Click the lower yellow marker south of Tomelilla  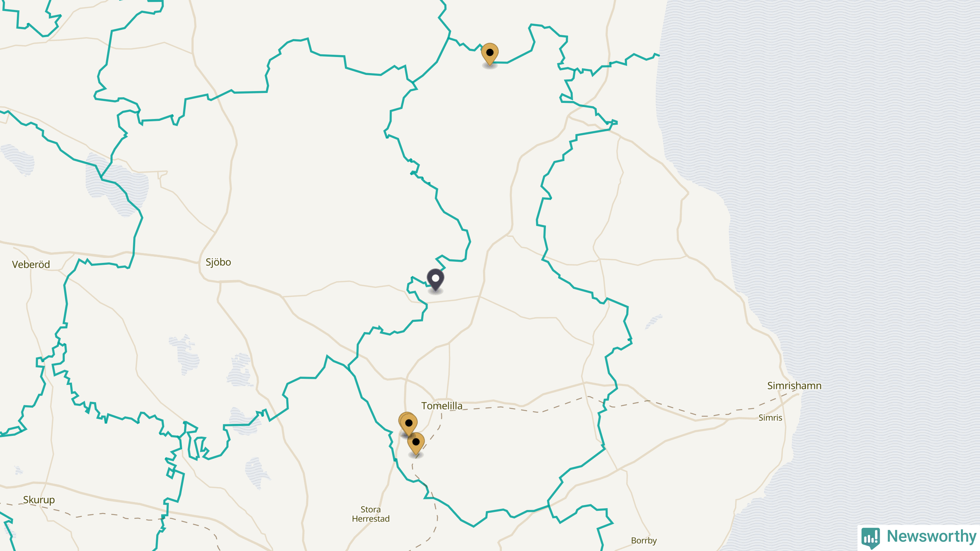pos(416,443)
